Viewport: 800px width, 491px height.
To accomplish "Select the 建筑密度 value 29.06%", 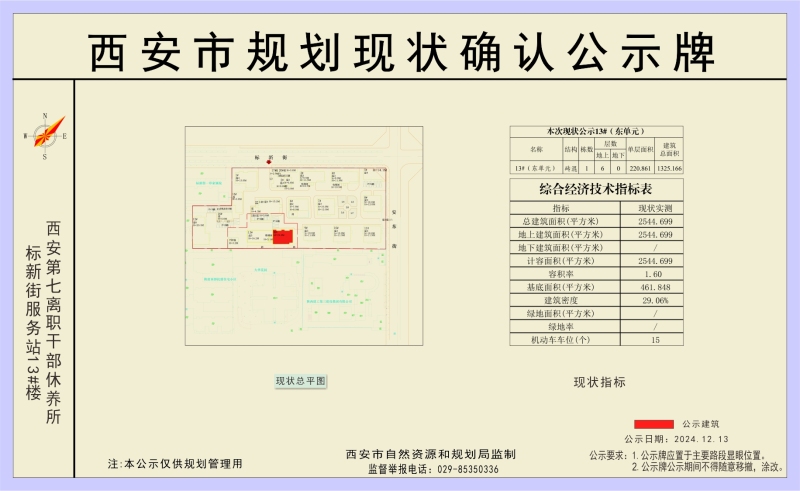I will pos(654,300).
